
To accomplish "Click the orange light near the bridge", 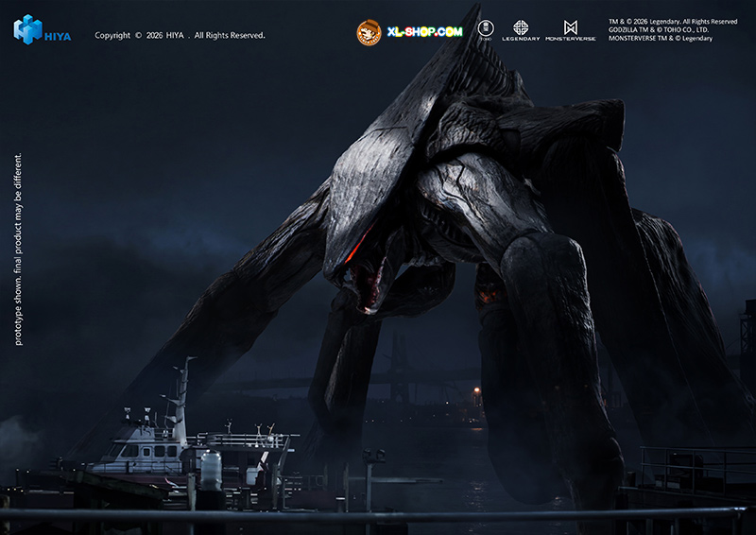I will click(x=476, y=391).
